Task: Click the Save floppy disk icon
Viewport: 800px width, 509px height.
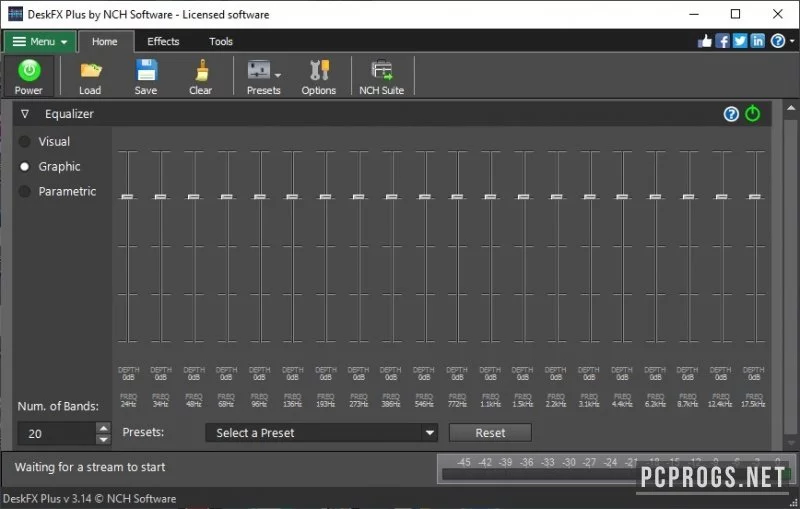Action: 146,70
